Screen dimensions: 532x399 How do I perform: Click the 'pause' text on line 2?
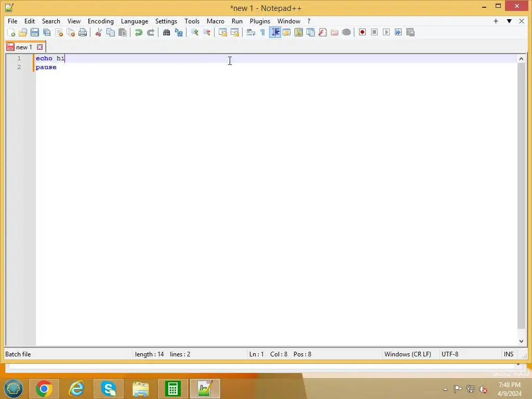pos(46,67)
